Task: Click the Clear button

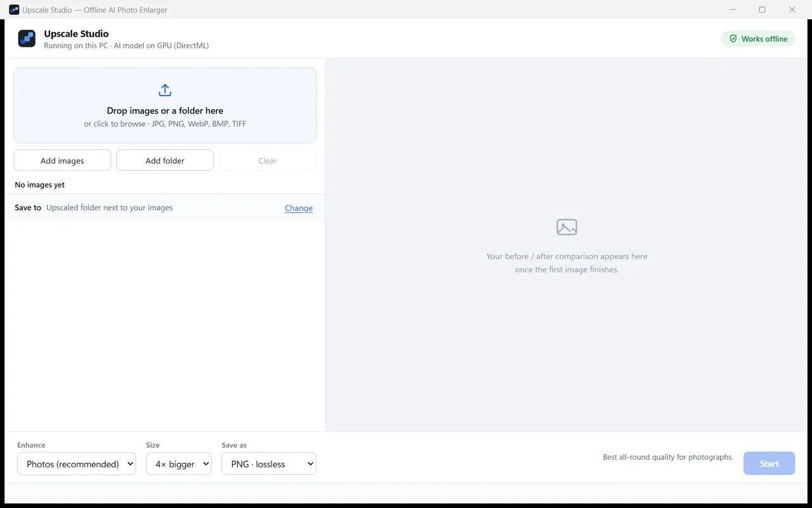Action: point(268,161)
